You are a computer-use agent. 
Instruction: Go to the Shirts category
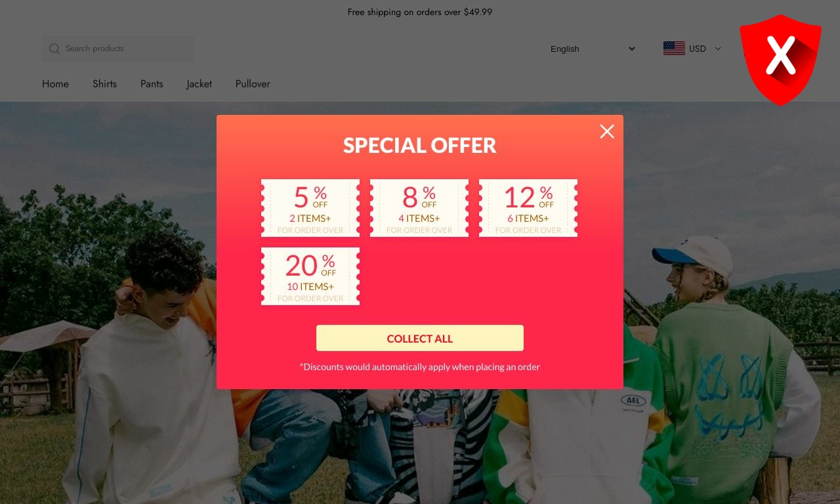pyautogui.click(x=104, y=84)
